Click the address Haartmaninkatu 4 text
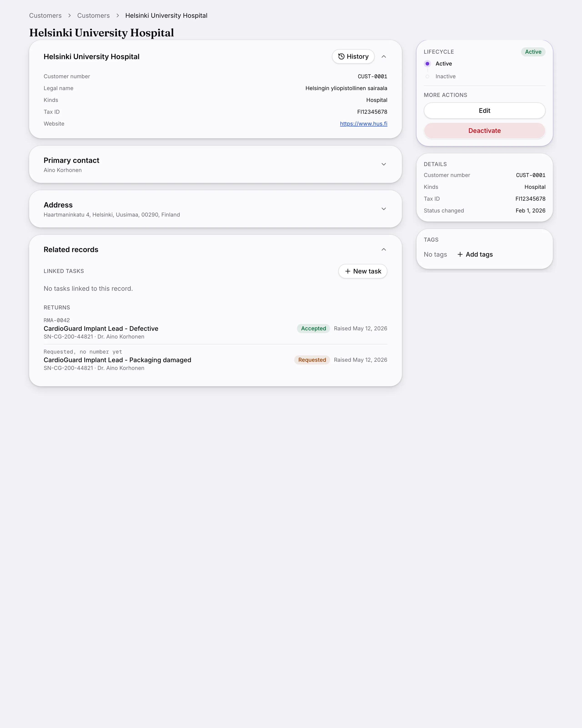The height and width of the screenshot is (728, 582). (x=112, y=215)
